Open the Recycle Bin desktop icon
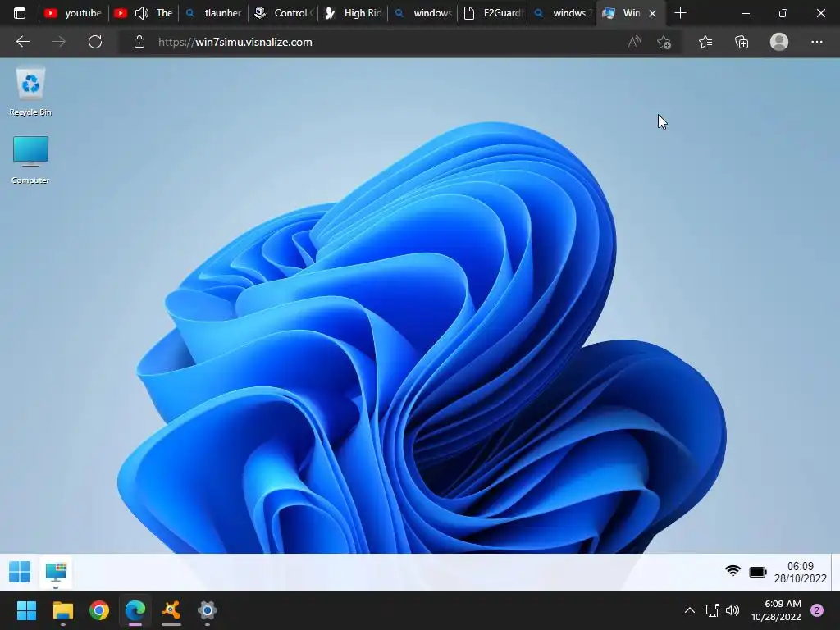This screenshot has width=840, height=630. (x=30, y=91)
